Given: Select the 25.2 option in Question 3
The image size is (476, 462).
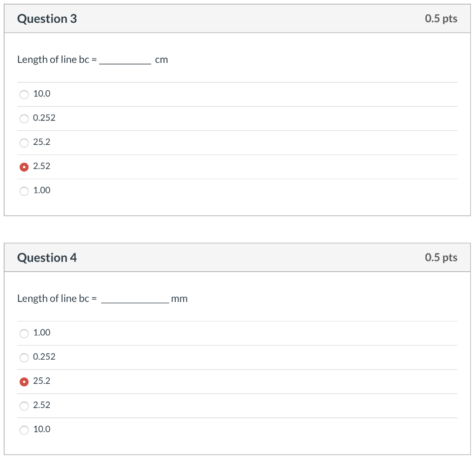Looking at the screenshot, I should (x=24, y=143).
